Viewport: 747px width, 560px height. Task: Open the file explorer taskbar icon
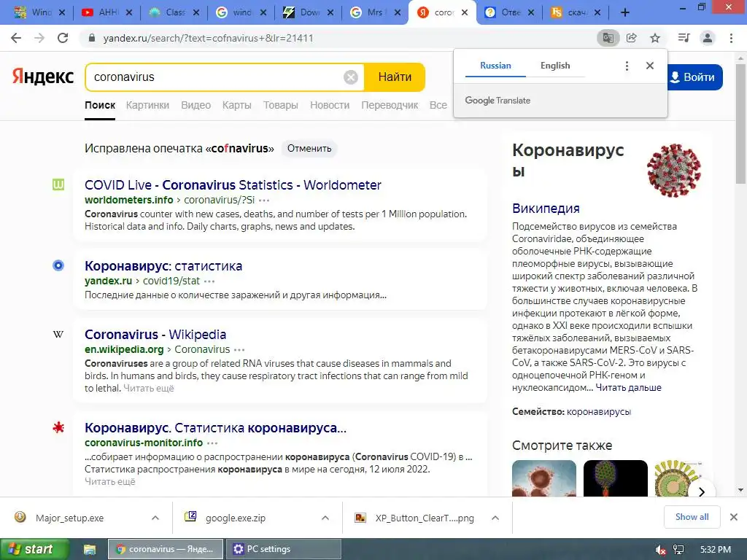[90, 550]
